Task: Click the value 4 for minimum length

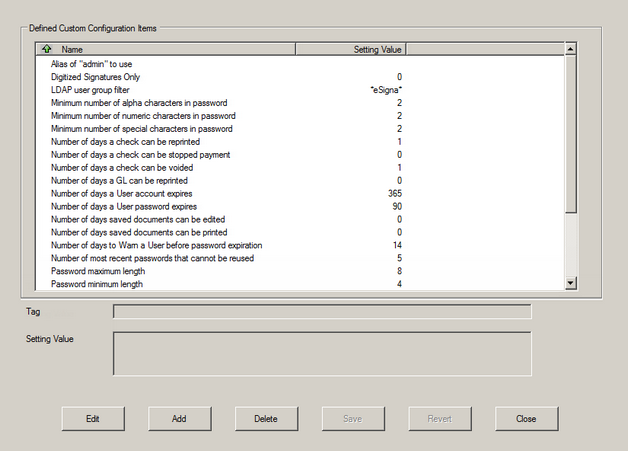Action: [399, 284]
